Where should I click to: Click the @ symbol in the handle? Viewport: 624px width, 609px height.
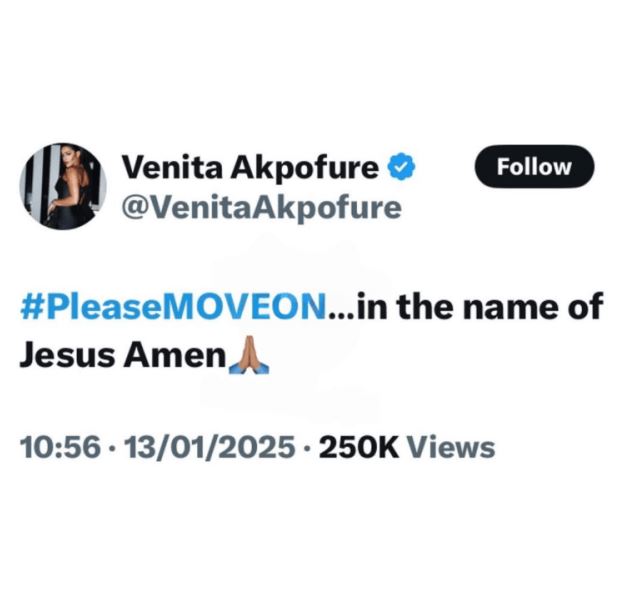pos(134,209)
